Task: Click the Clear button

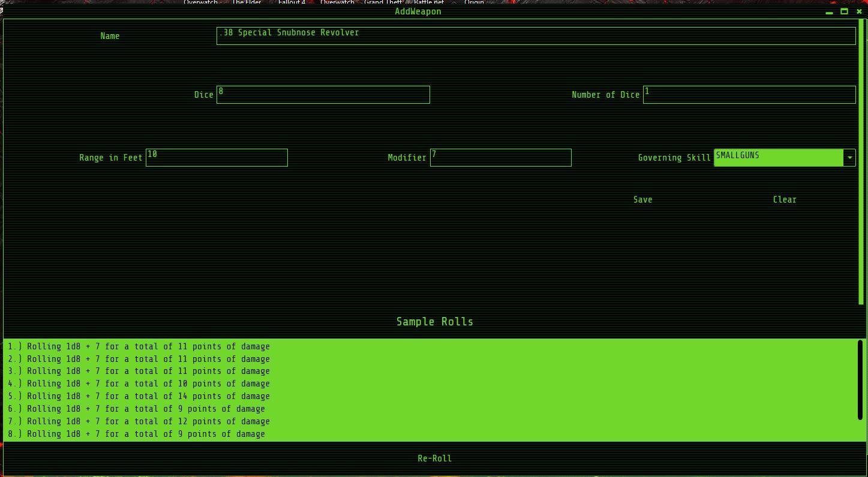Action: click(x=784, y=200)
